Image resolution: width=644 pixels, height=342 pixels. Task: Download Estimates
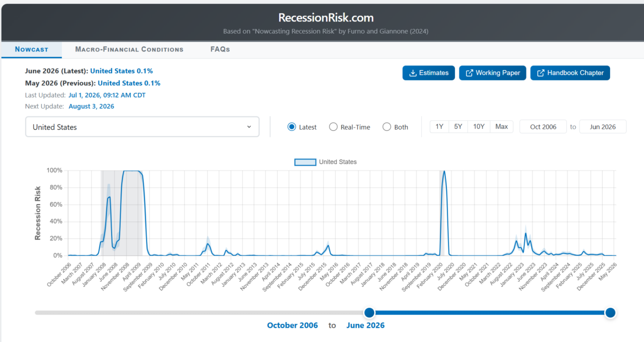pyautogui.click(x=429, y=73)
